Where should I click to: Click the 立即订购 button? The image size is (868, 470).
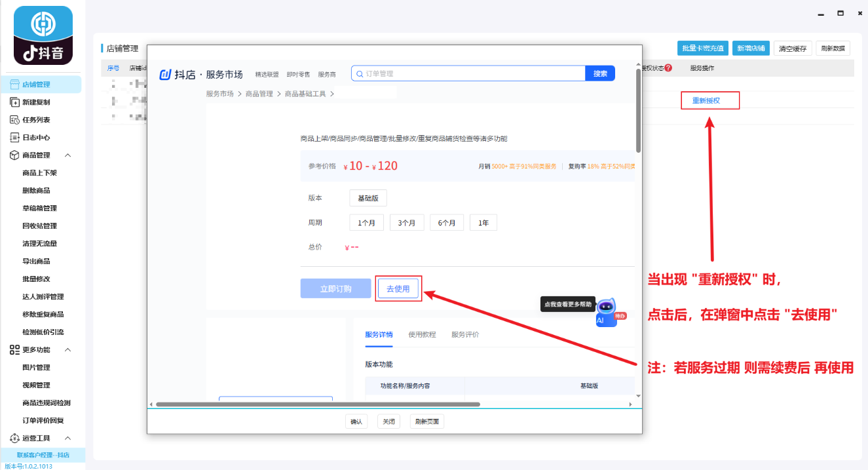336,288
